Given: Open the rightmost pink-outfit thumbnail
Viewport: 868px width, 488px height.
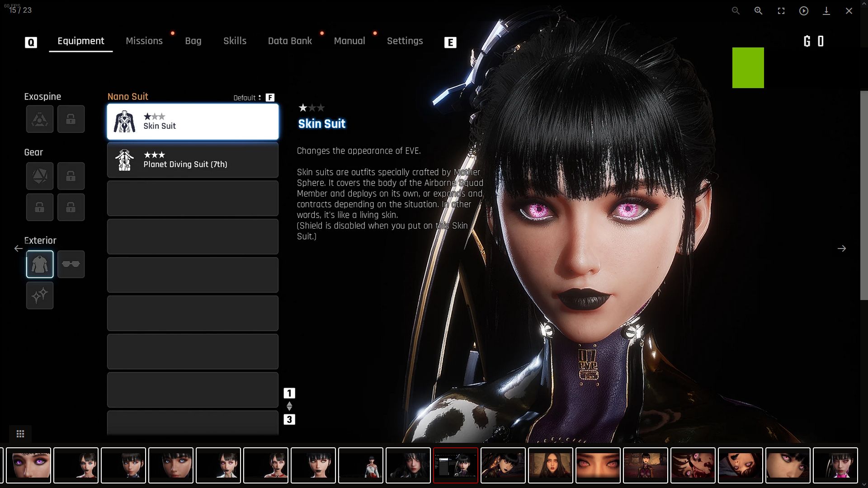Looking at the screenshot, I should [835, 465].
